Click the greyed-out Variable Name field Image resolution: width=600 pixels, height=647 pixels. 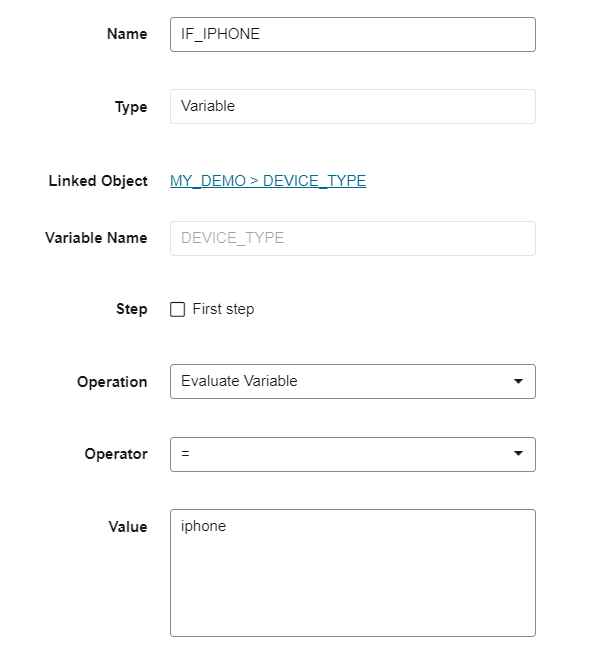[352, 238]
